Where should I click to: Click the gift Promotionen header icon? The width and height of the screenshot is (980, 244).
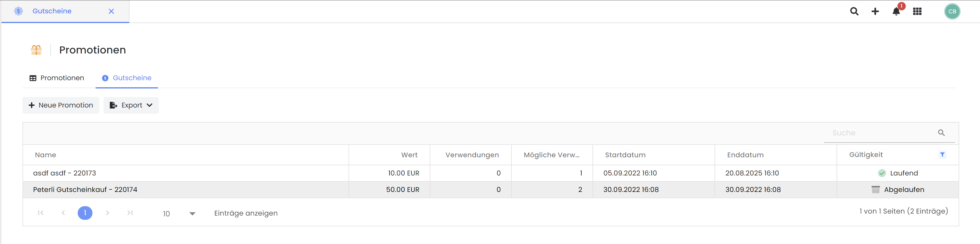coord(36,50)
